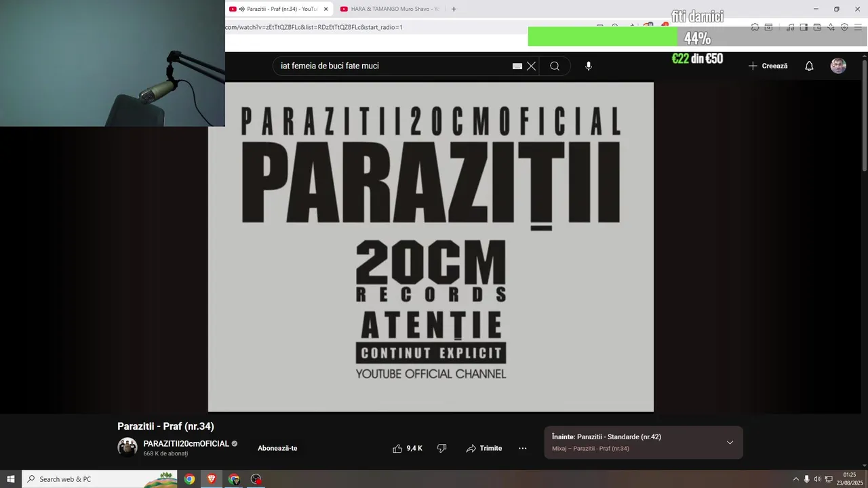
Task: Open the account avatar menu
Action: pyautogui.click(x=838, y=66)
